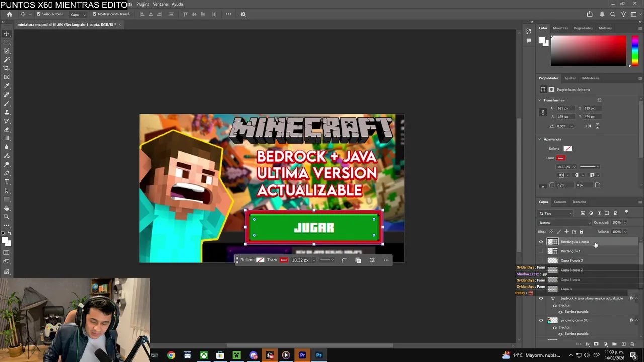Select the Pen tool
The height and width of the screenshot is (362, 644).
coord(7,173)
